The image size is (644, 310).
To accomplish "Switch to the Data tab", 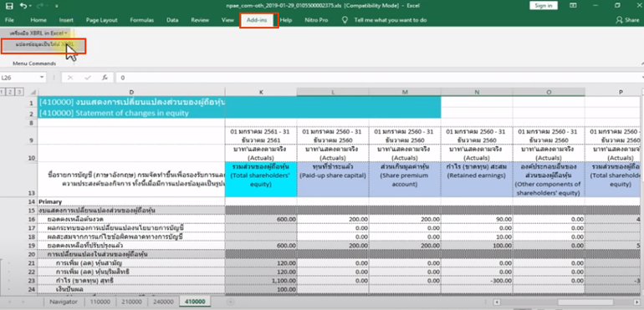I will click(x=172, y=20).
